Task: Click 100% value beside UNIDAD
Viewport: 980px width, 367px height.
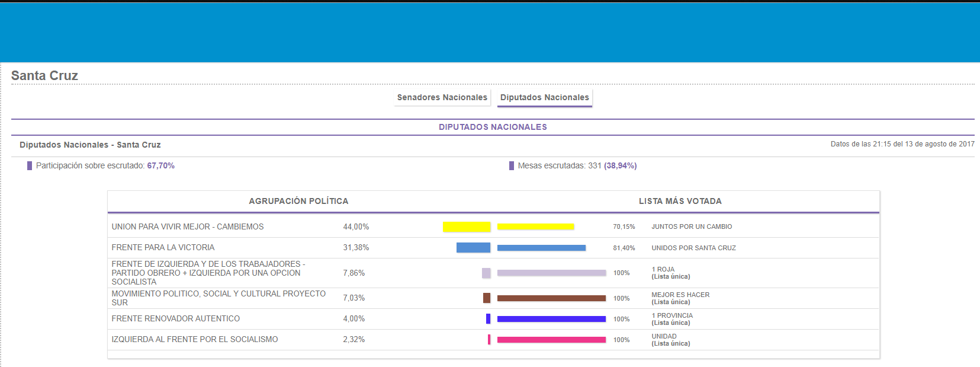Action: point(621,340)
